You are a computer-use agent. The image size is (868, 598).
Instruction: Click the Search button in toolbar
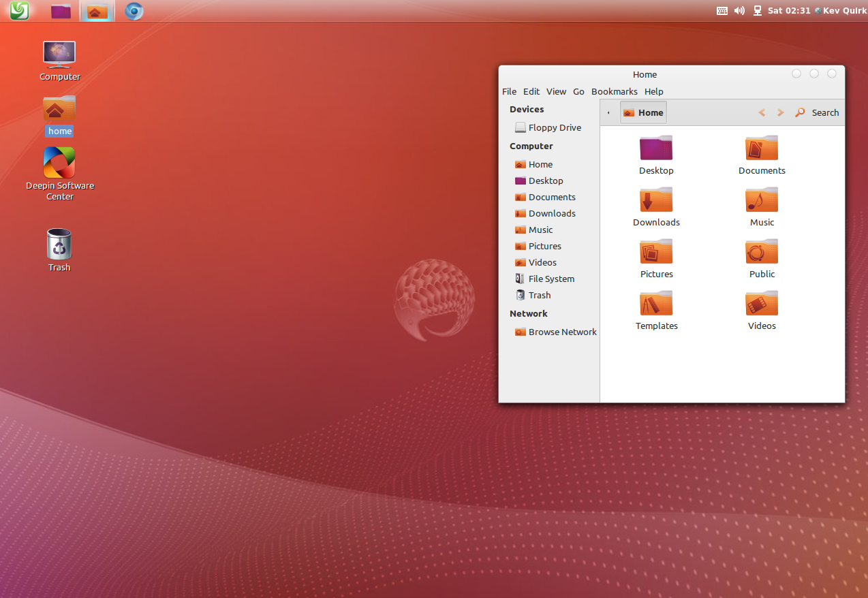point(817,113)
